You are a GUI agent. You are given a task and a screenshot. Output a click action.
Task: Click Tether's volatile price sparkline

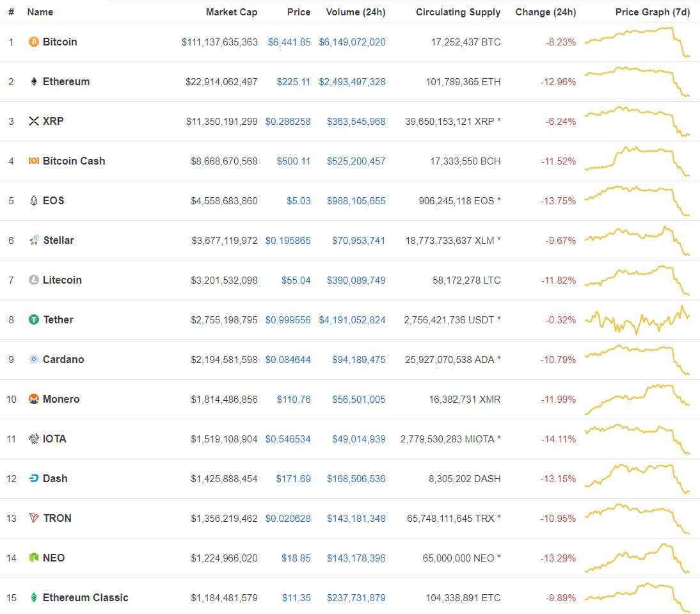[638, 319]
